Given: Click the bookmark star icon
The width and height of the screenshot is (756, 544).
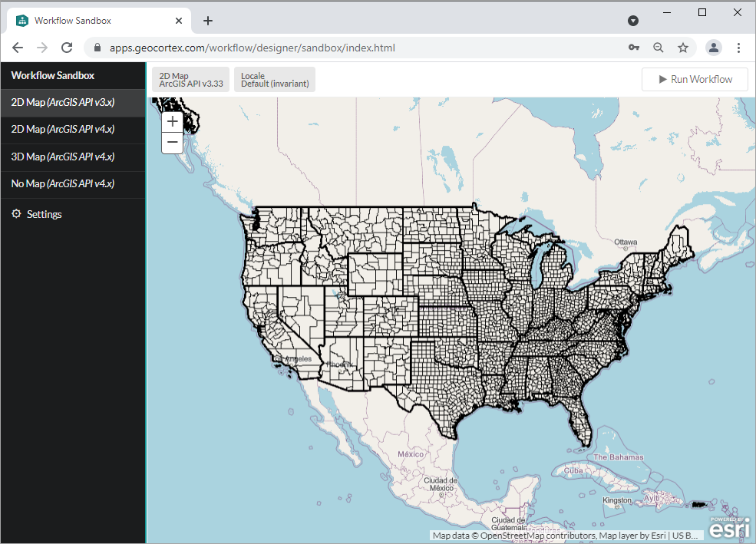Looking at the screenshot, I should [683, 48].
